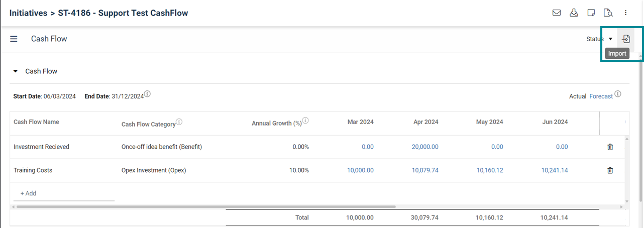The width and height of the screenshot is (644, 228).
Task: Open the 20,000.00 value for Apr 2024
Action: point(425,147)
